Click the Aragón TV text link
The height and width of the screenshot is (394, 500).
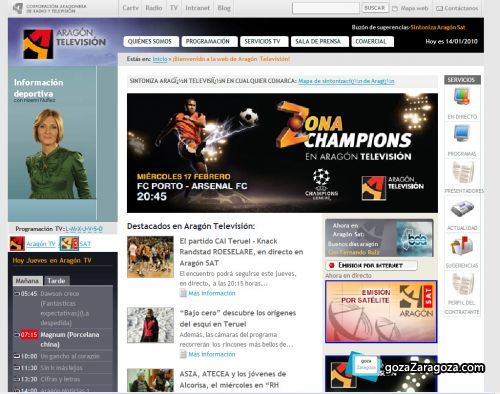tap(41, 244)
